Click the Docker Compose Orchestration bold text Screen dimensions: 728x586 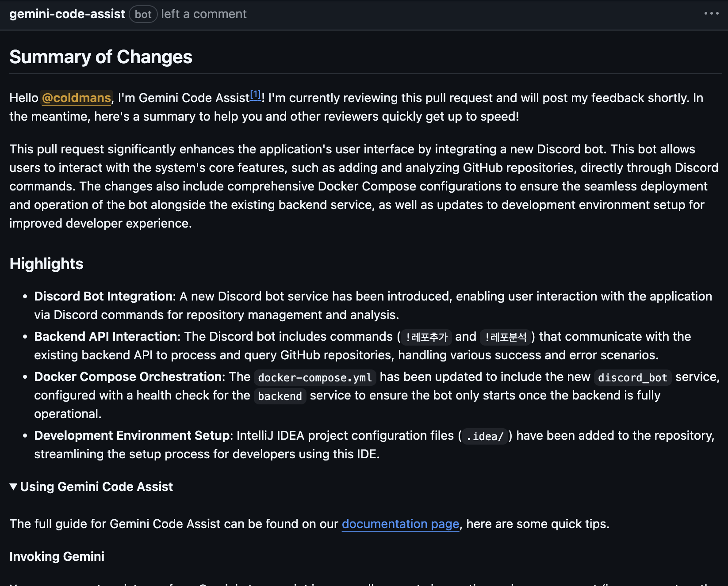(x=128, y=377)
